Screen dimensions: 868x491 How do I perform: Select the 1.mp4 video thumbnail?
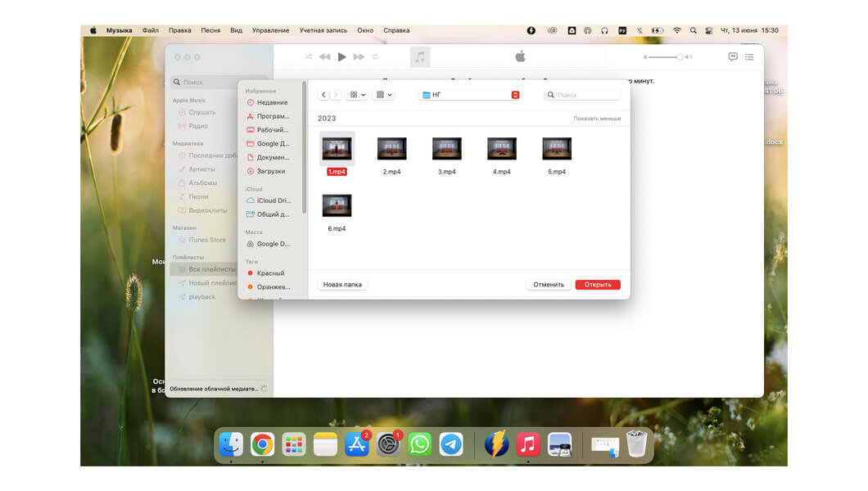(x=337, y=149)
